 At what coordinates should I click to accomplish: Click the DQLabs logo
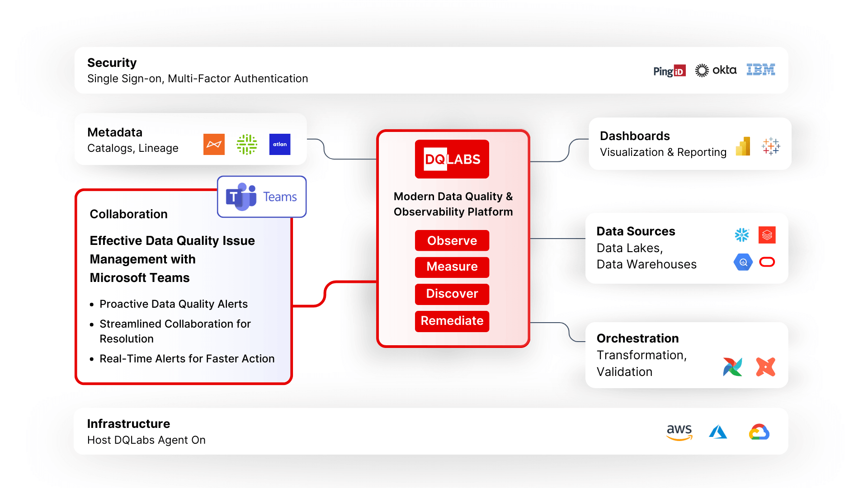452,159
